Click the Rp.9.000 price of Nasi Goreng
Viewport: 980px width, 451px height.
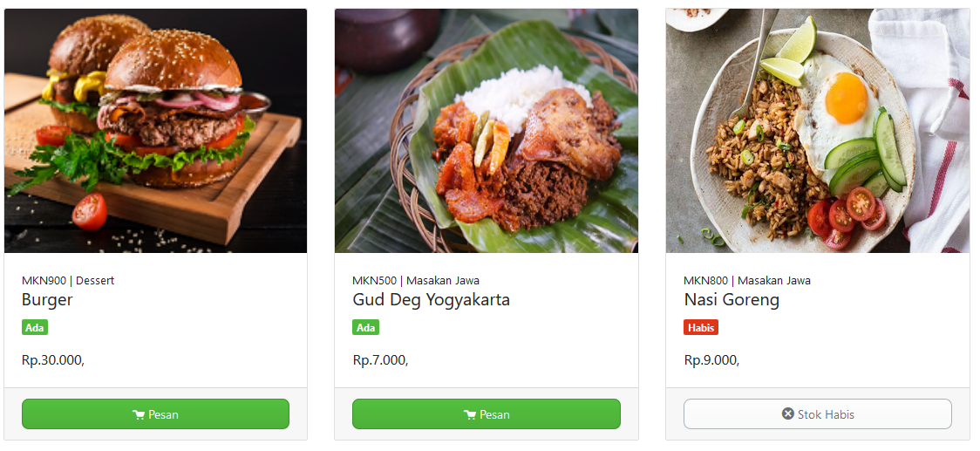click(711, 359)
